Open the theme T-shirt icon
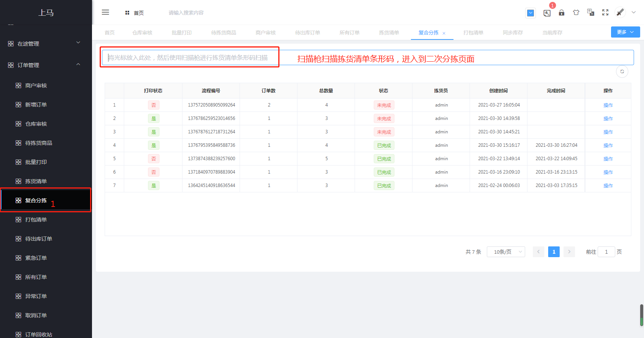Screen dimensions: 644x338 (x=576, y=13)
